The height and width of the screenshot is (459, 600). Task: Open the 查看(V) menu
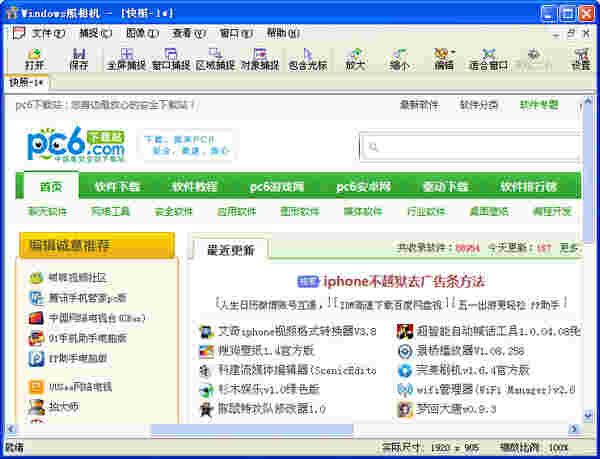click(189, 34)
